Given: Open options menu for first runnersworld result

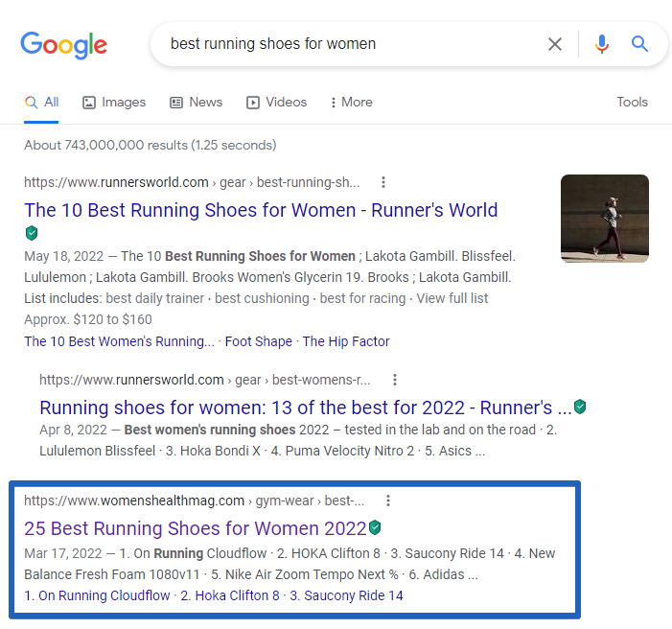Looking at the screenshot, I should tap(383, 182).
